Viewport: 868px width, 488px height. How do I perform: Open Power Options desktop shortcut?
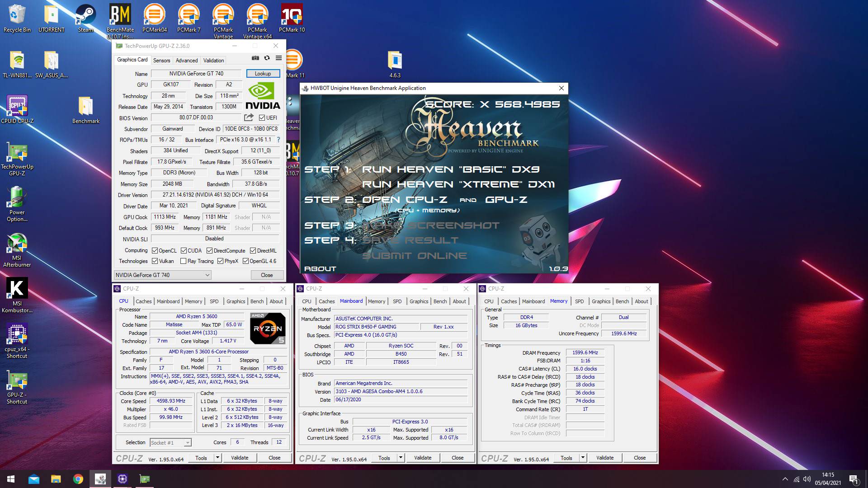[x=17, y=204]
